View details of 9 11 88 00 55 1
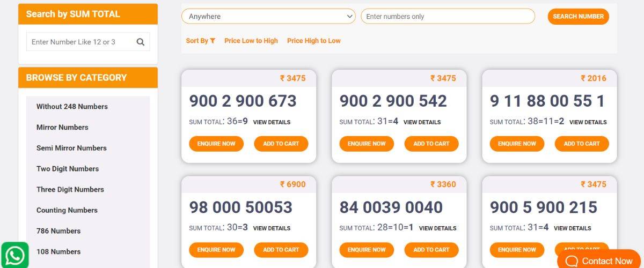Viewport: 644px width, 268px height. (x=588, y=122)
